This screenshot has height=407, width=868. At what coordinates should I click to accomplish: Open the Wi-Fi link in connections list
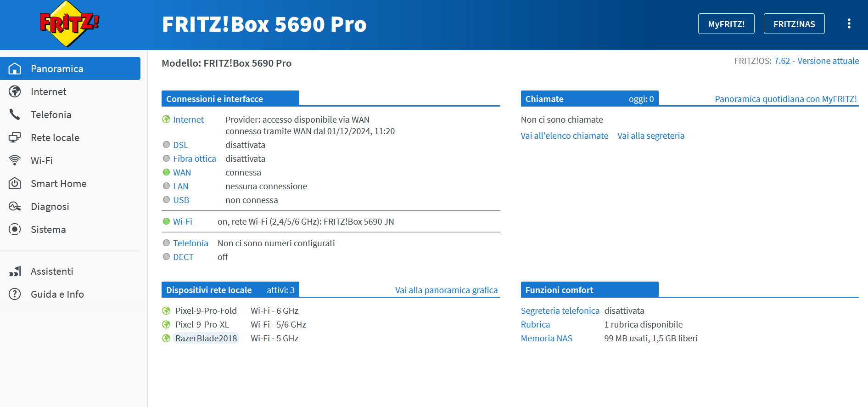tap(182, 221)
